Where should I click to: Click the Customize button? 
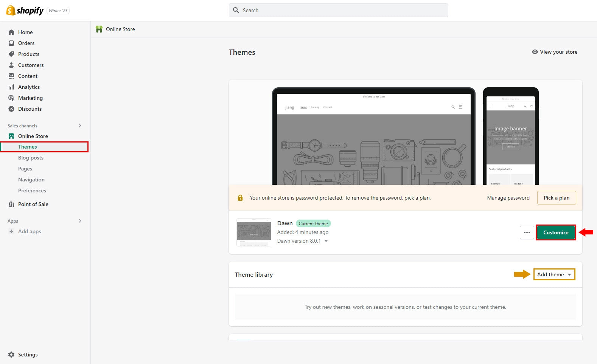pyautogui.click(x=556, y=232)
